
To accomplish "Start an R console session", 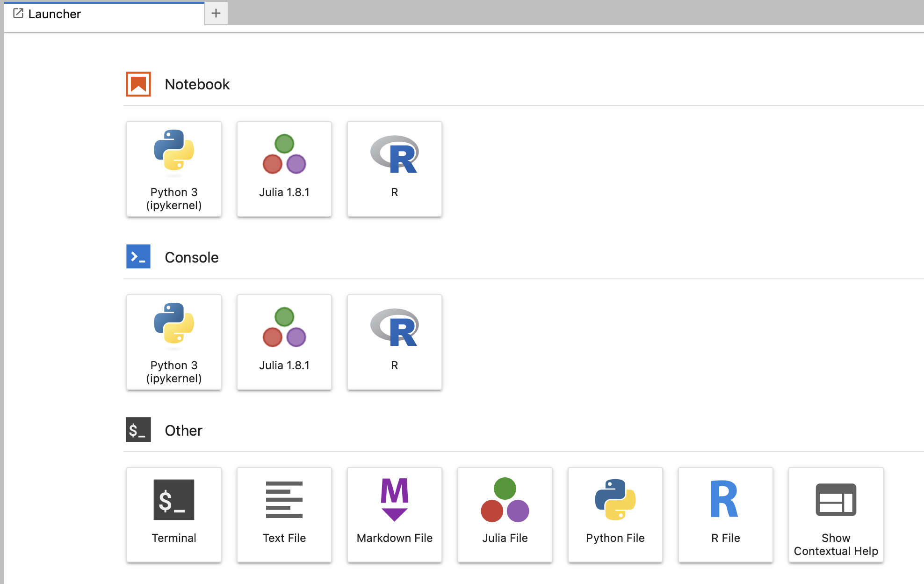I will coord(394,342).
